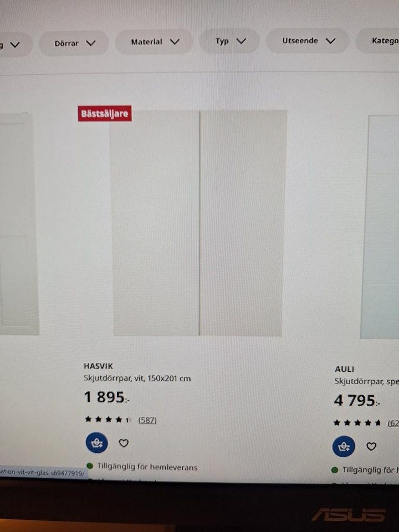Click the HASVIK price 1 895
The width and height of the screenshot is (399, 532).
(106, 397)
